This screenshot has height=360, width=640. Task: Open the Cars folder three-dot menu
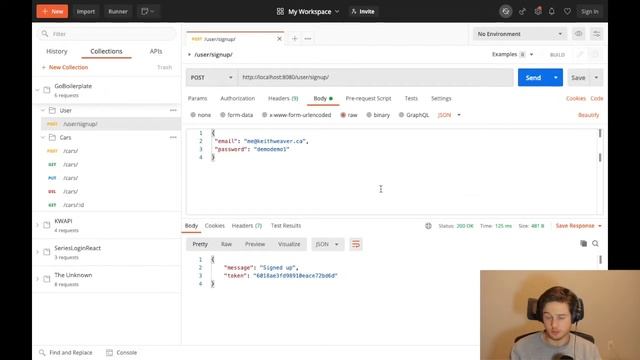[x=173, y=137]
